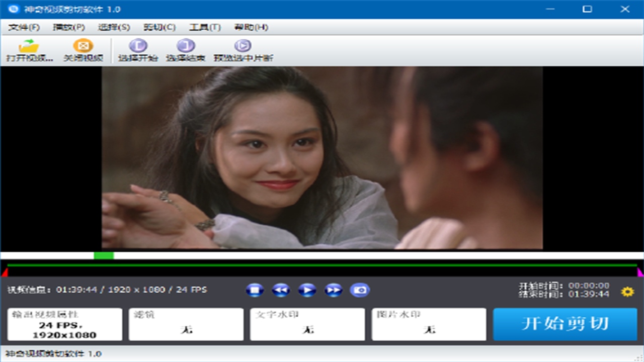
Task: Fast forward the video
Action: coord(333,290)
